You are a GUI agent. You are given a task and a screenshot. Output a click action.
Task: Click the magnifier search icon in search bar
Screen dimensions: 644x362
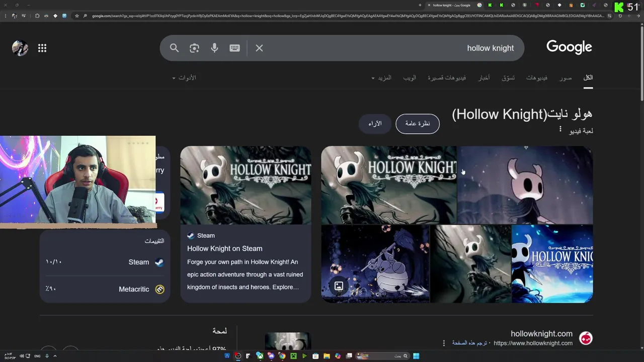tap(174, 48)
